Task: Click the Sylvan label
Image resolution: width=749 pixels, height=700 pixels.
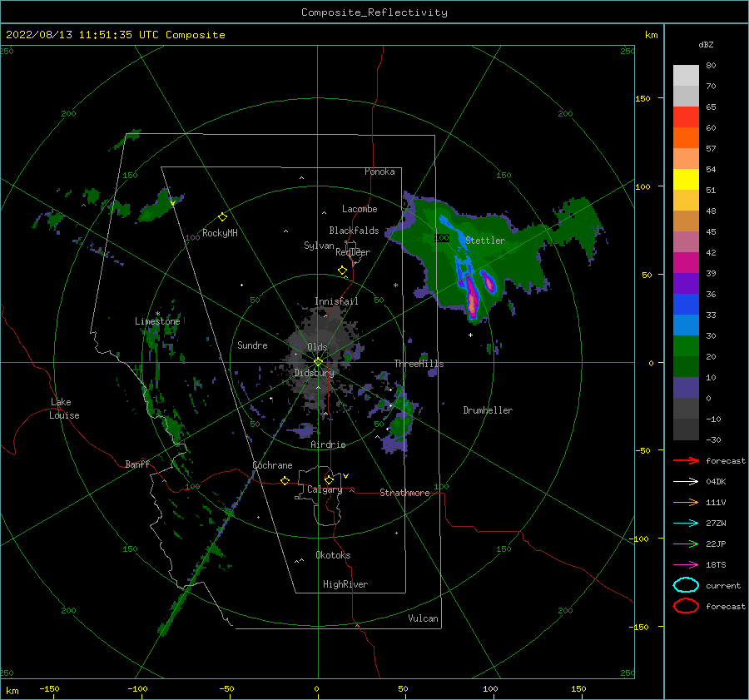Action: [319, 246]
